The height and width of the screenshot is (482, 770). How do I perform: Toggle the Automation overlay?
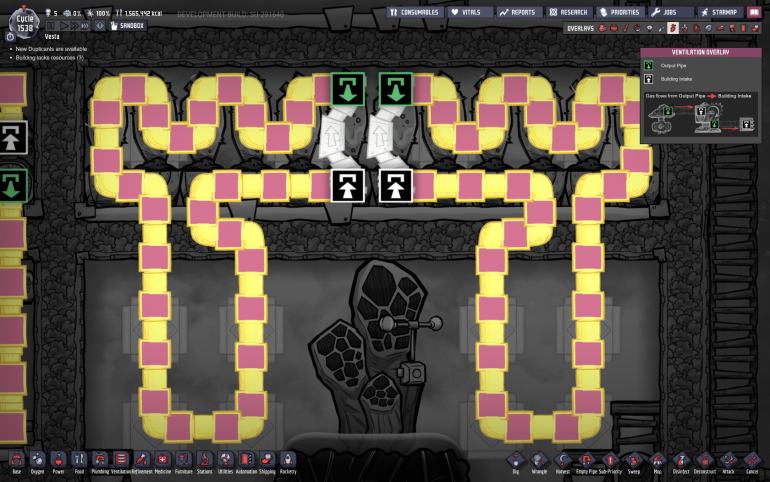click(743, 28)
